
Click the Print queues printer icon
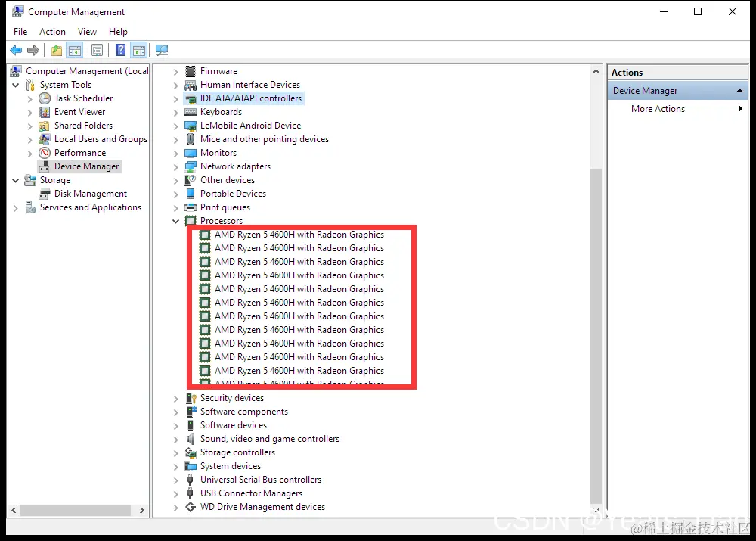coord(191,207)
